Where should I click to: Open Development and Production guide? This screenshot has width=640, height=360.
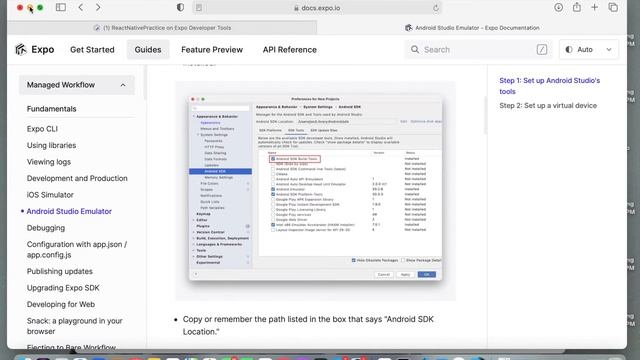(x=77, y=178)
